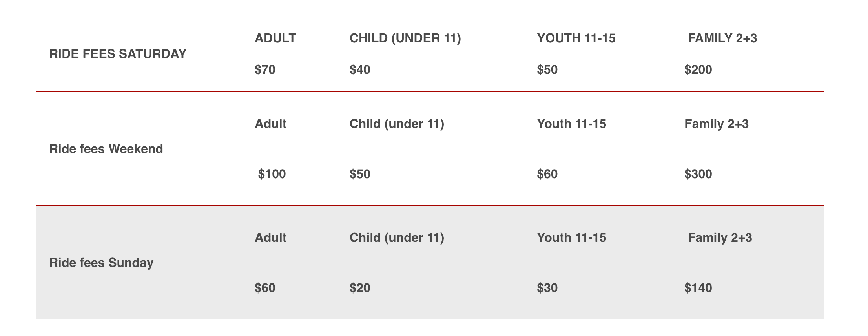This screenshot has width=868, height=336.
Task: Click the Ride fees Weekend row label
Action: click(106, 149)
